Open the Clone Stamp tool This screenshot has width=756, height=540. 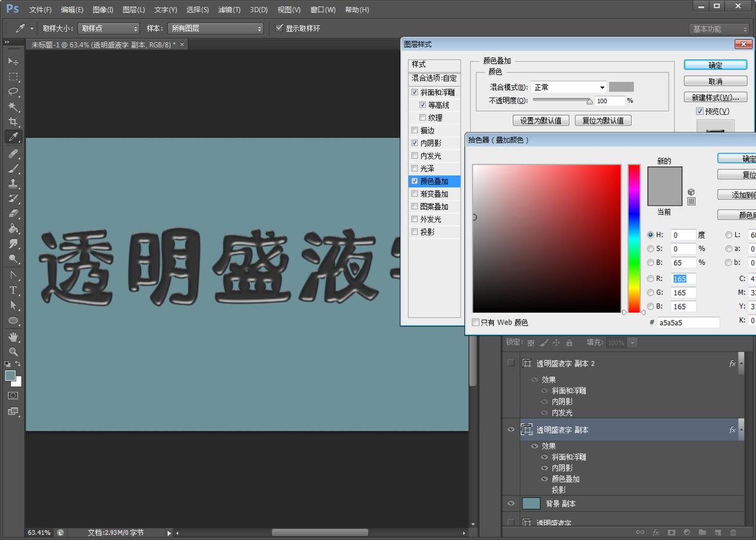point(14,184)
